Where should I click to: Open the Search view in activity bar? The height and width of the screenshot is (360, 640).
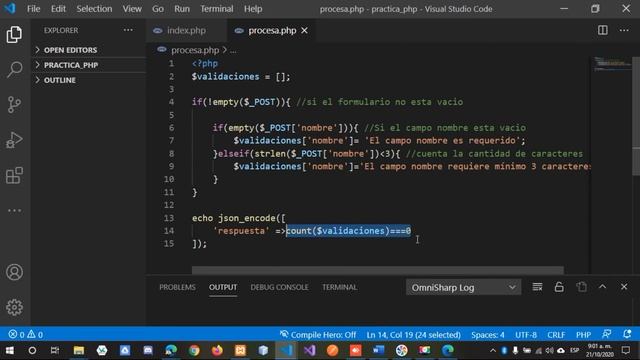tap(14, 69)
